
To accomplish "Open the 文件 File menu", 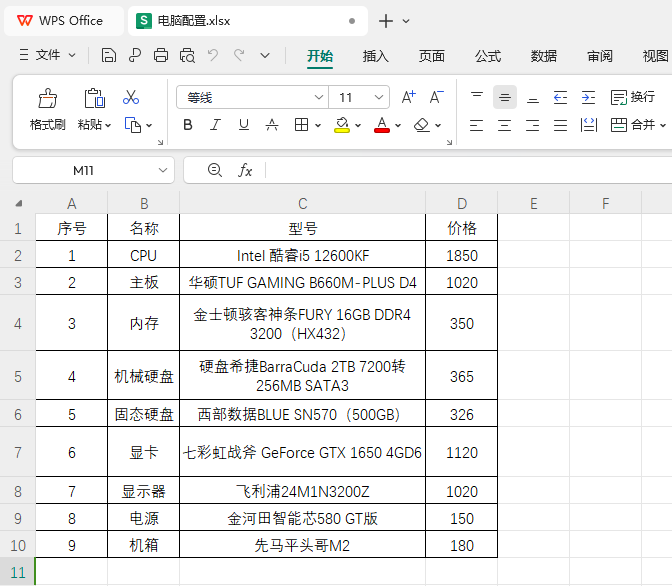I will [x=47, y=55].
